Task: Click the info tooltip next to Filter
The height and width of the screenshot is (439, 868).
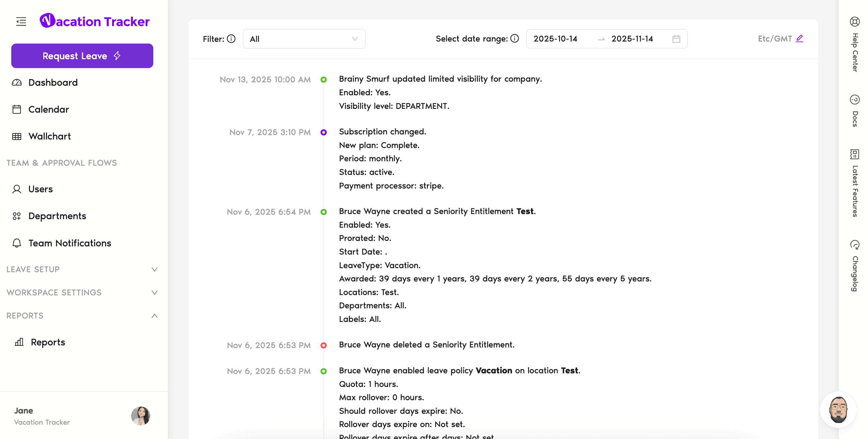Action: click(231, 39)
